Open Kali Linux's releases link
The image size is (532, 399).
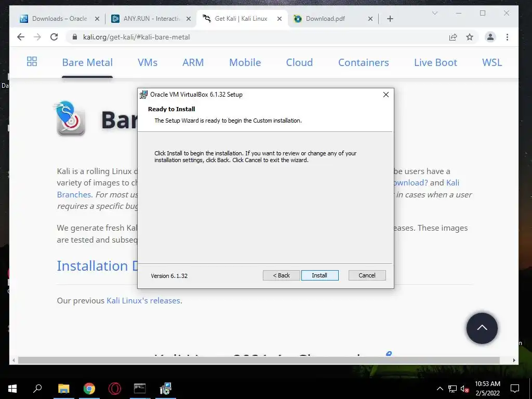143,301
